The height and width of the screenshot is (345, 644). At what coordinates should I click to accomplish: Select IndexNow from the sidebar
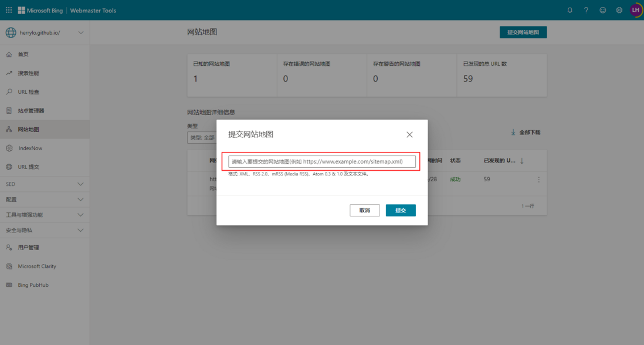click(30, 148)
